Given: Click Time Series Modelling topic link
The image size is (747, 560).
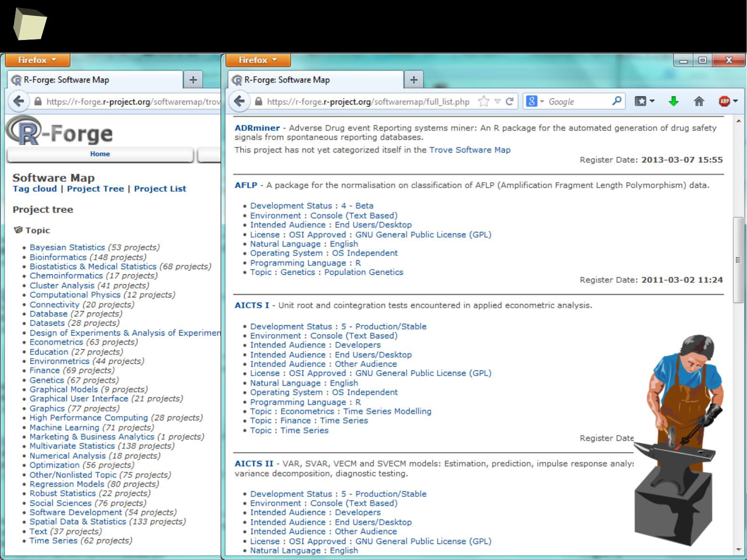Looking at the screenshot, I should click(x=387, y=411).
